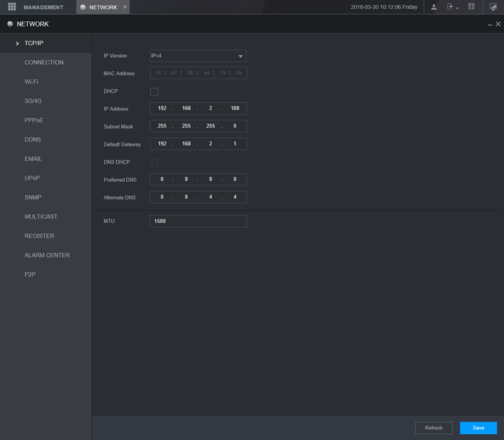Open the dropdown arrow next to logout icon
Image resolution: width=504 pixels, height=440 pixels.
[x=458, y=8]
